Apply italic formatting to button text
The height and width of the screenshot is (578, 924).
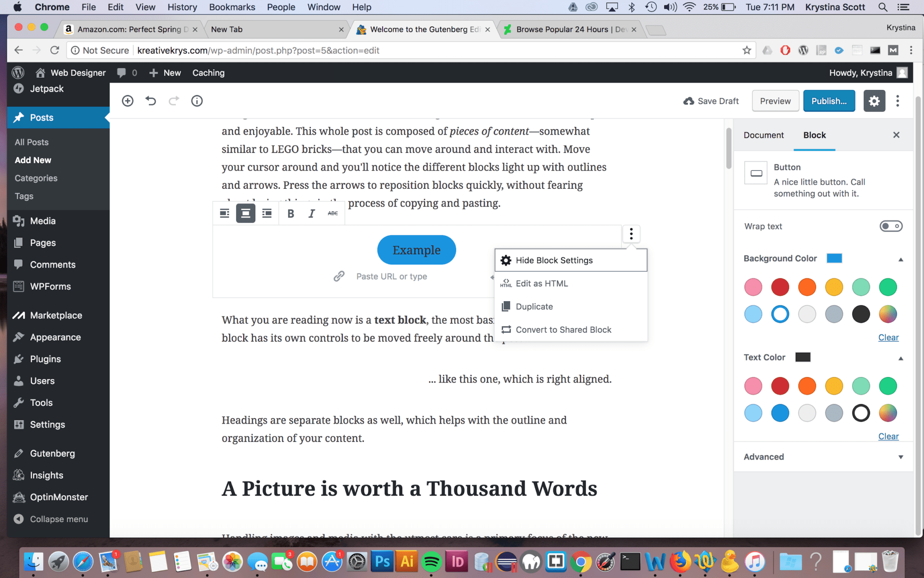point(311,213)
